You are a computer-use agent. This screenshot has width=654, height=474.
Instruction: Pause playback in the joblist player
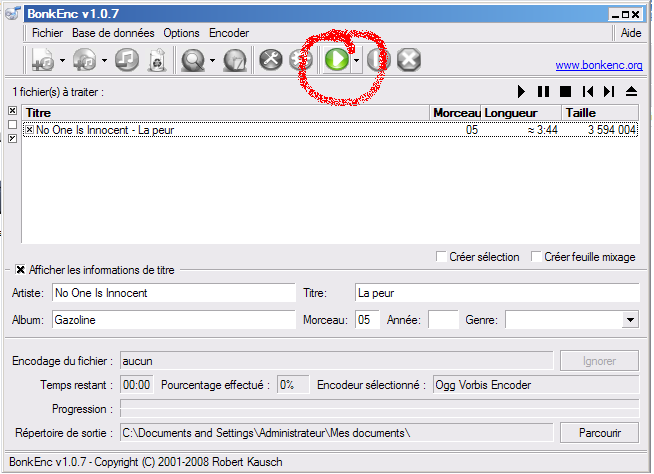pos(543,91)
